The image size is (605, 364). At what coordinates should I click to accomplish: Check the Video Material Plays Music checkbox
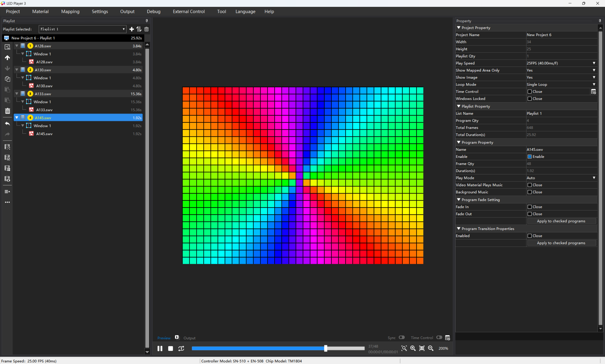[x=529, y=185]
